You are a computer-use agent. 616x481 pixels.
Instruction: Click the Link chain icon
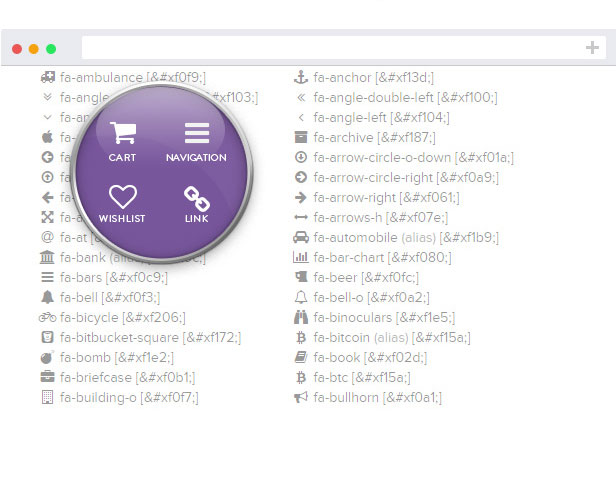point(196,196)
